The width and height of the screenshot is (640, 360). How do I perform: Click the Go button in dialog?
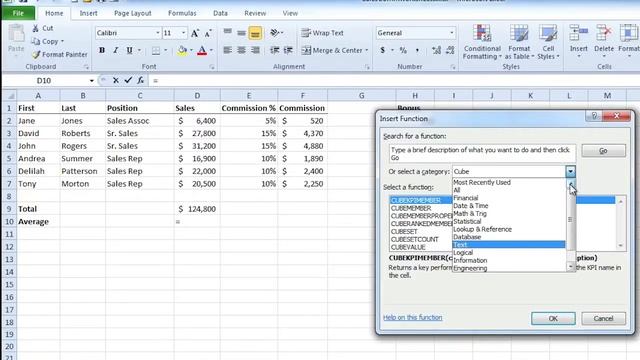pos(603,151)
